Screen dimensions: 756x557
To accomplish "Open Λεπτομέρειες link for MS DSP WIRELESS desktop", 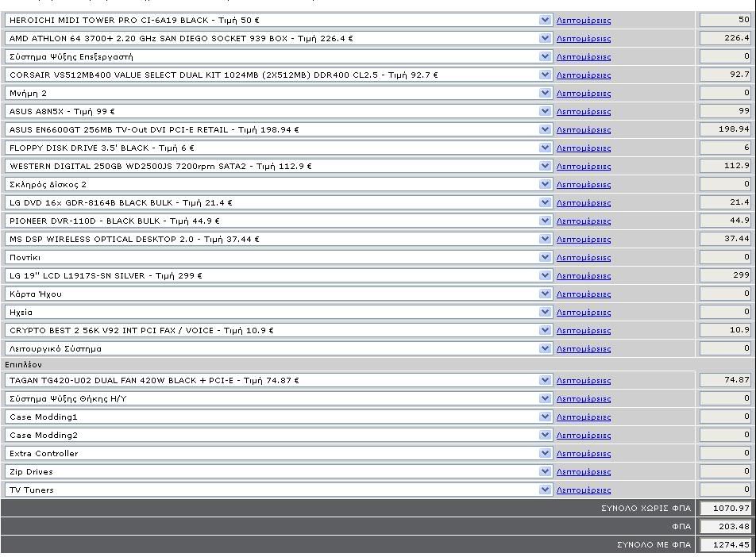I will 584,240.
